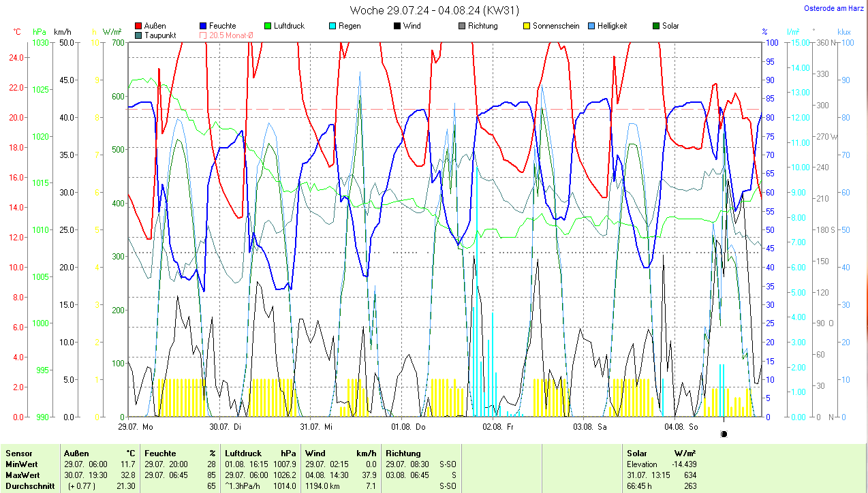
Task: Click the Taupunkt legend swatch
Action: click(x=139, y=35)
